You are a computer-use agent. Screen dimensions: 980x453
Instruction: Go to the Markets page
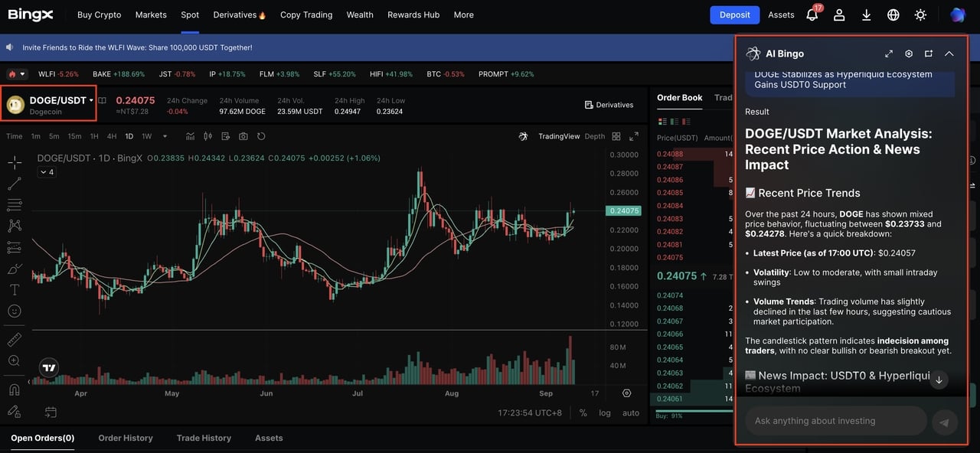pyautogui.click(x=151, y=15)
